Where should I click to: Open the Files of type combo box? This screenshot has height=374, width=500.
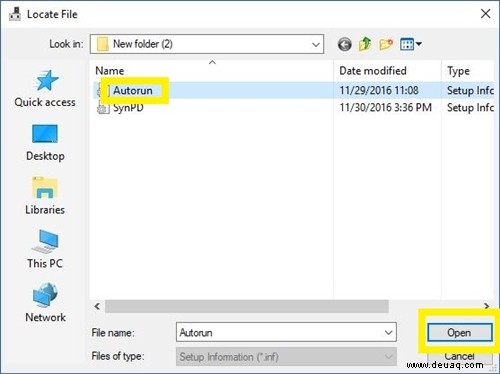pos(286,357)
